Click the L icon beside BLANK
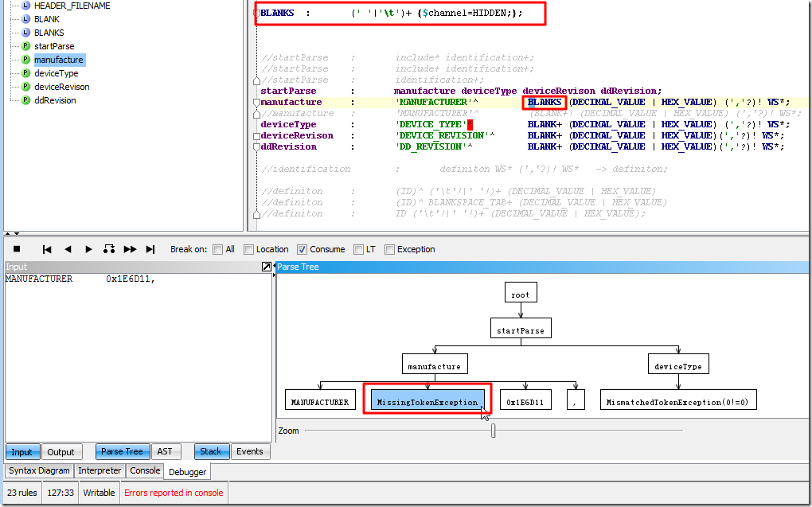Viewport: 812px width, 507px height. click(x=25, y=19)
